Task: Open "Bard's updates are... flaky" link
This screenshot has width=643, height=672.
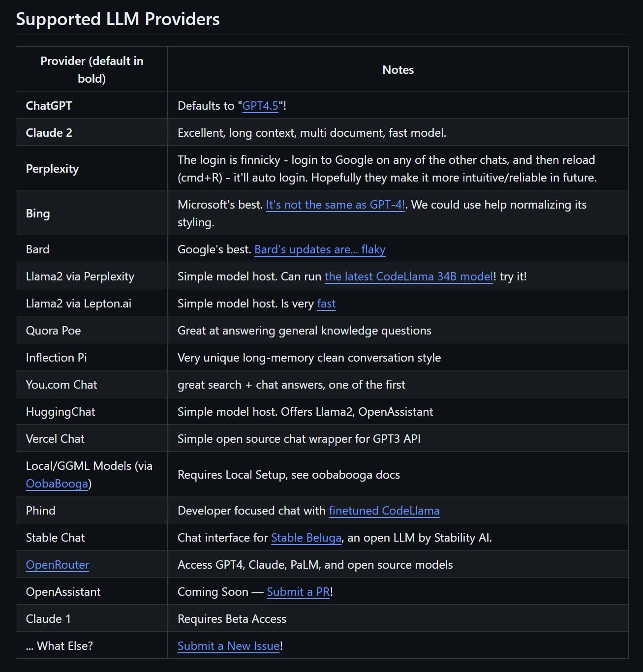Action: (x=320, y=249)
